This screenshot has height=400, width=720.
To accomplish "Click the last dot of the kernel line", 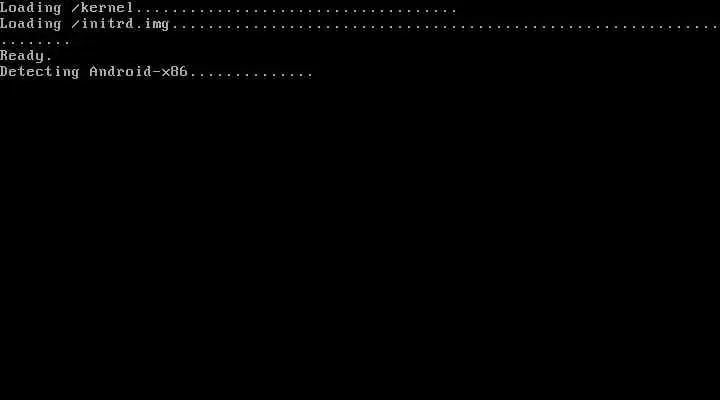I will tap(454, 11).
